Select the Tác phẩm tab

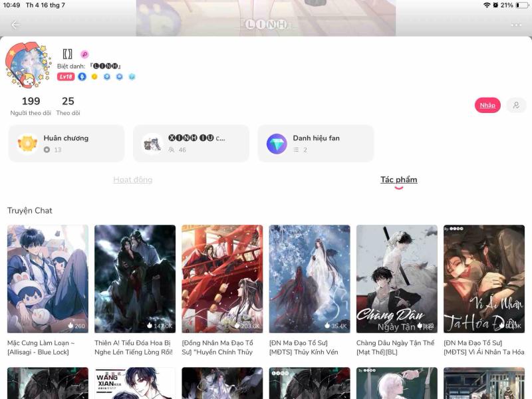pyautogui.click(x=398, y=180)
